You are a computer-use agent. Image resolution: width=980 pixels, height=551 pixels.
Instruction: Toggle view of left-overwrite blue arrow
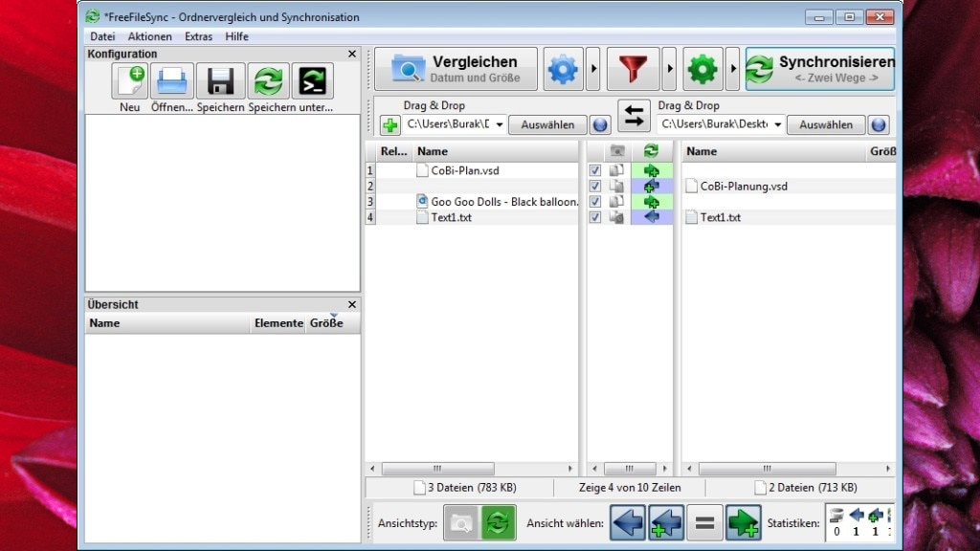click(x=628, y=523)
